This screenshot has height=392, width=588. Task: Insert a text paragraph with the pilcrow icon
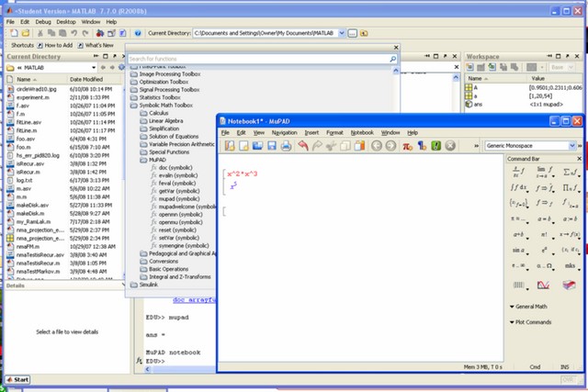(422, 146)
